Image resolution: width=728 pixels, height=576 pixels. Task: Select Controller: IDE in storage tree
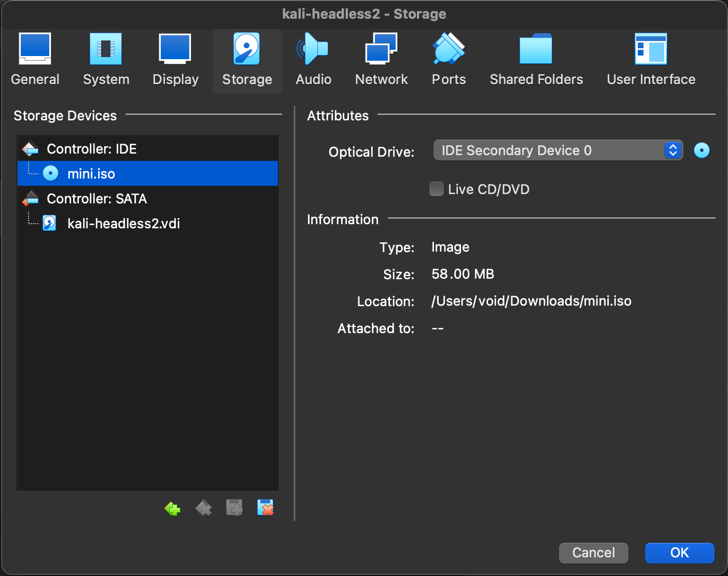(x=148, y=149)
